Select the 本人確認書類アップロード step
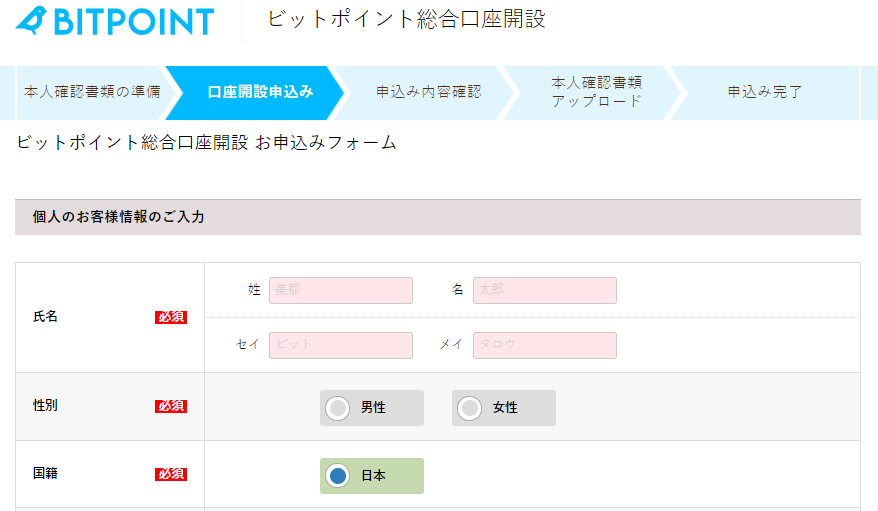The image size is (878, 511). tap(596, 92)
